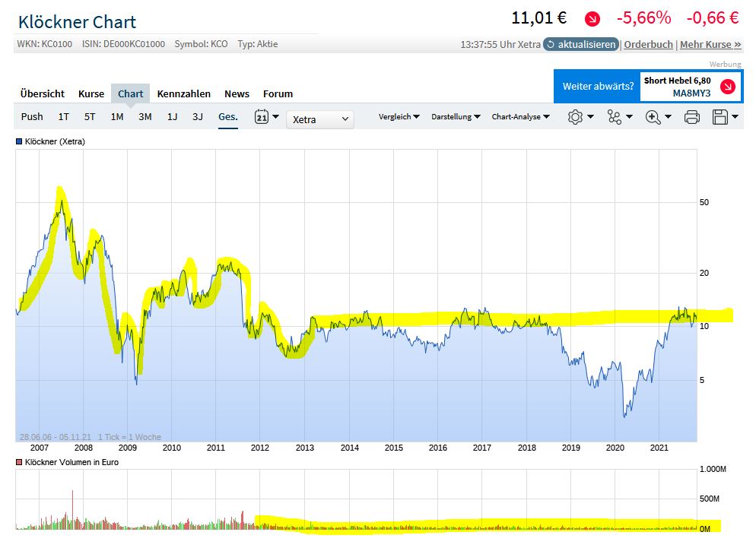The image size is (756, 551).
Task: Click the 13:37:55 Uhr Xetra timestamp
Action: pos(500,44)
